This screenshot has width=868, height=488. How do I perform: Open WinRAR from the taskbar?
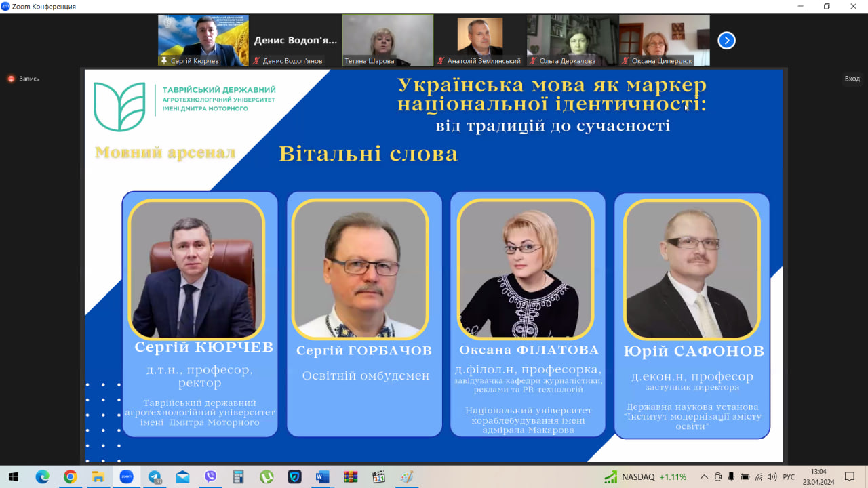click(x=351, y=476)
